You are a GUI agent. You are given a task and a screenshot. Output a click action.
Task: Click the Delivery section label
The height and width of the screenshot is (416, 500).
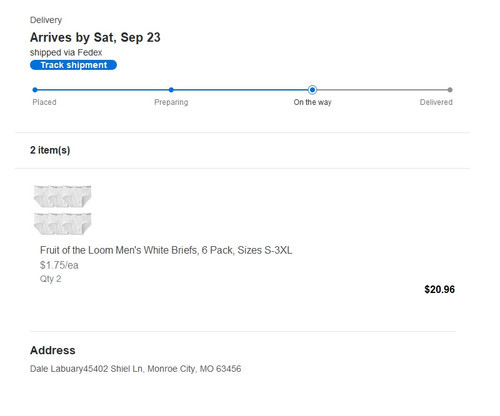46,20
